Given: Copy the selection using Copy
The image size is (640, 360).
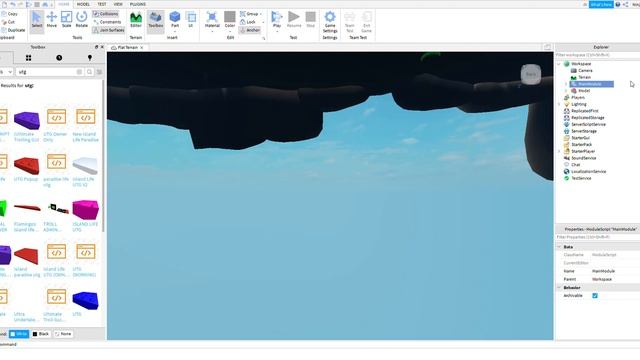Looking at the screenshot, I should [10, 14].
